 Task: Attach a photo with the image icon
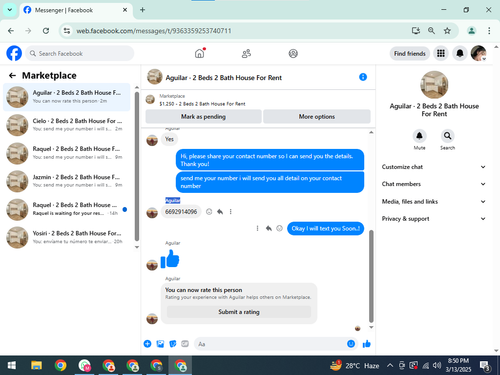point(160,344)
